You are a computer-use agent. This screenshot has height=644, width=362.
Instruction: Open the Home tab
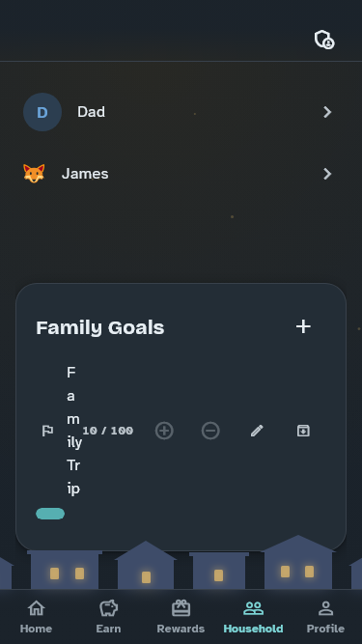point(36,617)
